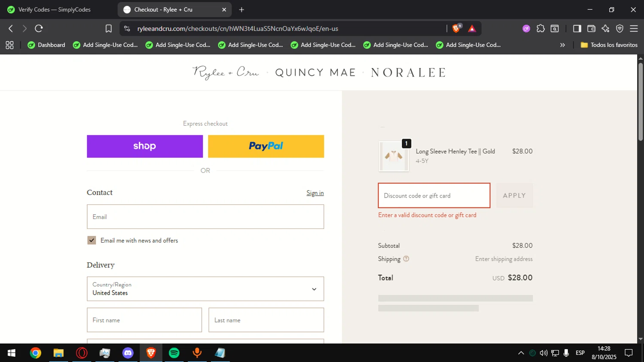Show more bookmarks chevron
Image resolution: width=644 pixels, height=362 pixels.
click(562, 45)
